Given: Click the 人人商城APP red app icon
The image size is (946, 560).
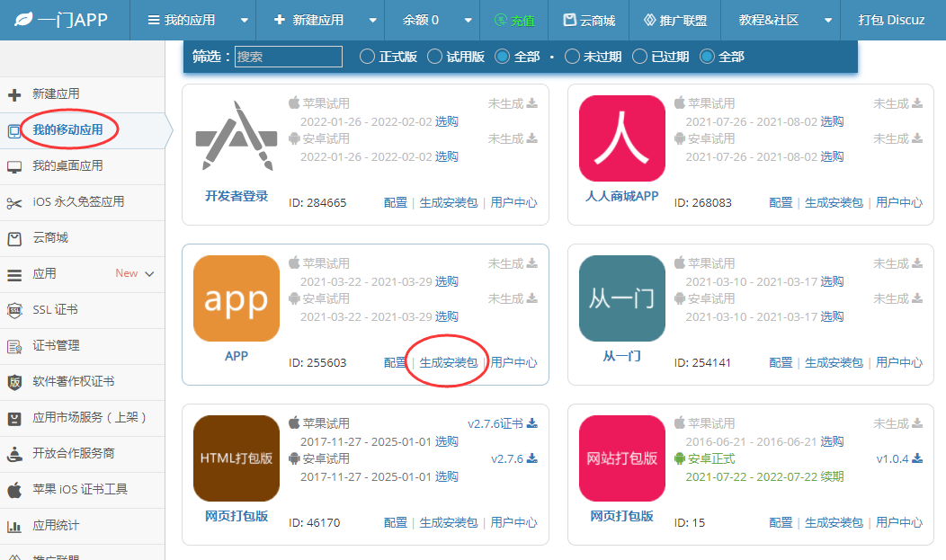Looking at the screenshot, I should click(x=622, y=138).
